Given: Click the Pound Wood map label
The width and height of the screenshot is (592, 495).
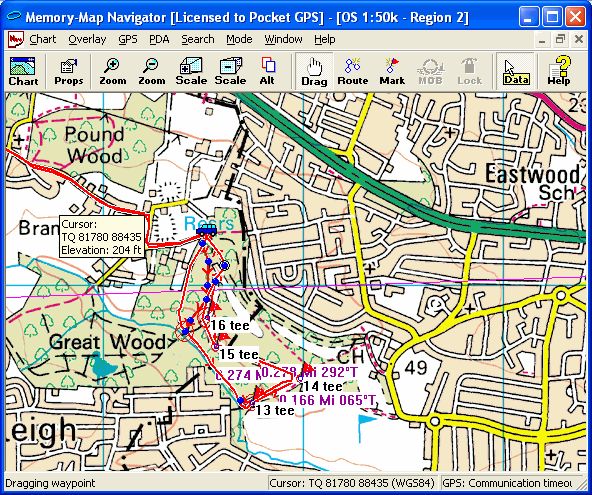Looking at the screenshot, I should click(94, 145).
